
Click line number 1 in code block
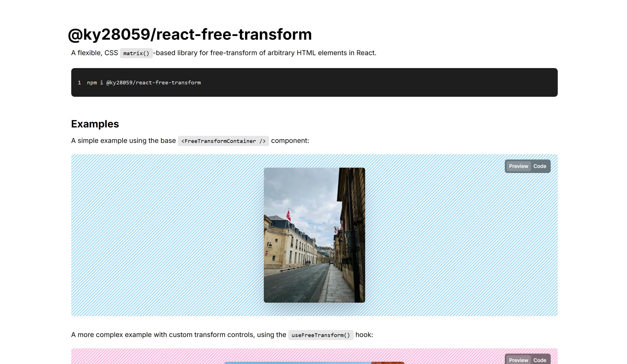79,83
